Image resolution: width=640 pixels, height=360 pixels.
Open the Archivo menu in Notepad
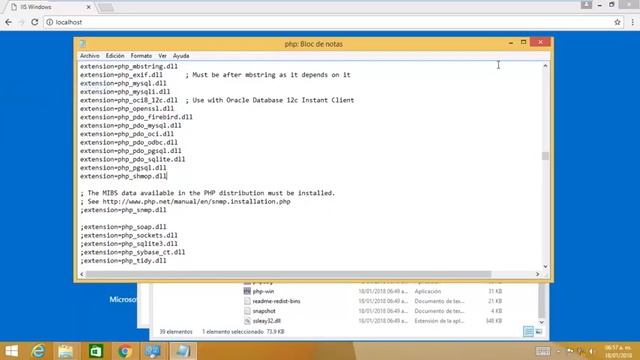89,56
